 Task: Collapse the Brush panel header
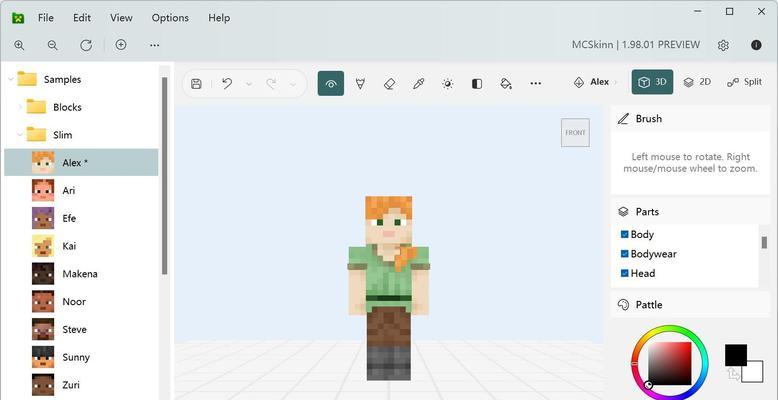click(690, 119)
